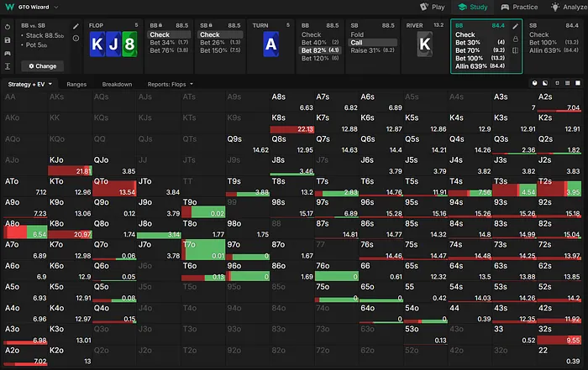Screen dimensions: 588x370
Task: Click the pencil icon beside BB vs. SB
Action: pyautogui.click(x=76, y=27)
